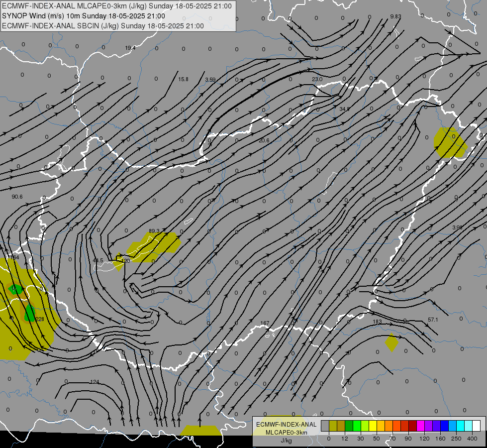The image size is (487, 448).
Task: Click the legend scale label 250
Action: 456,439
